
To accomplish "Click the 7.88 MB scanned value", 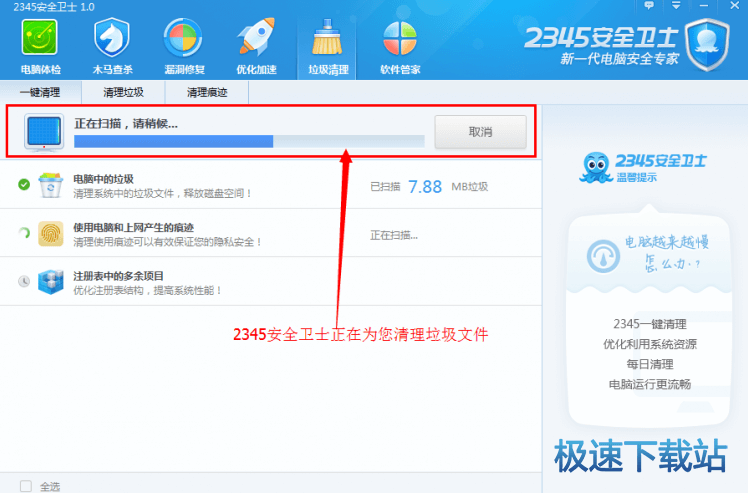I will pos(425,187).
